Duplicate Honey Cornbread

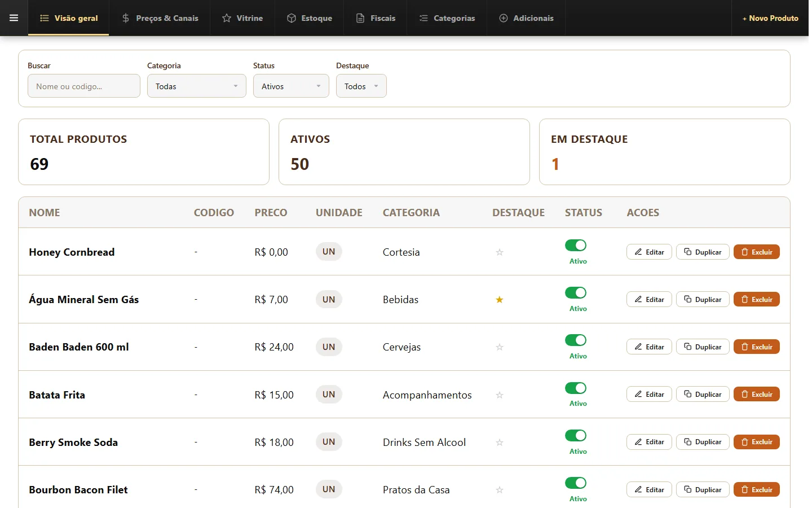703,252
